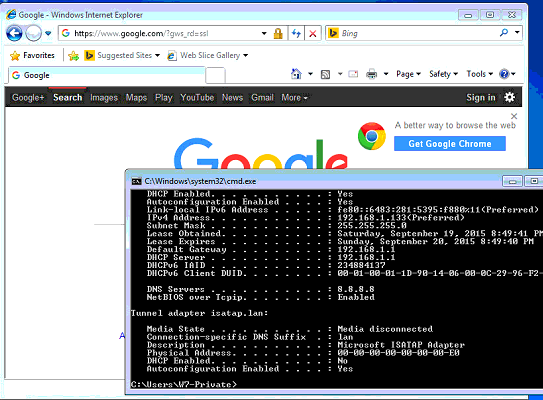Click the C:\Users\W7-Private> prompt line
The height and width of the screenshot is (400, 543).
point(184,384)
